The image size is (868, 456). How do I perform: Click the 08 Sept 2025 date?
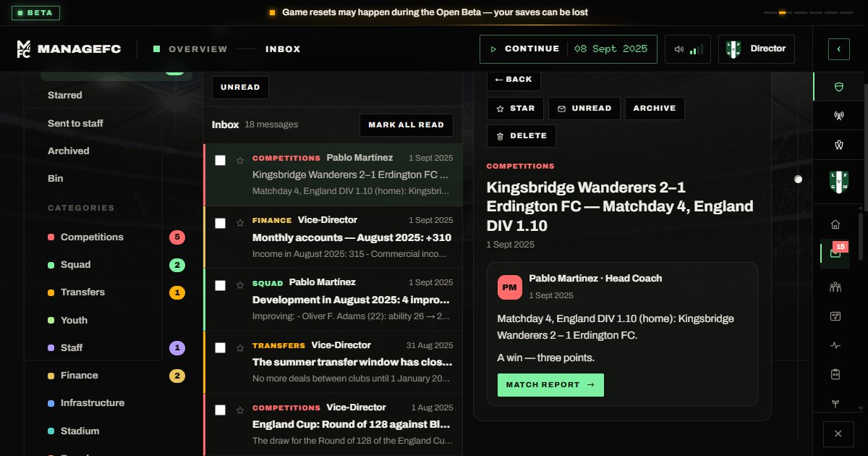click(611, 49)
